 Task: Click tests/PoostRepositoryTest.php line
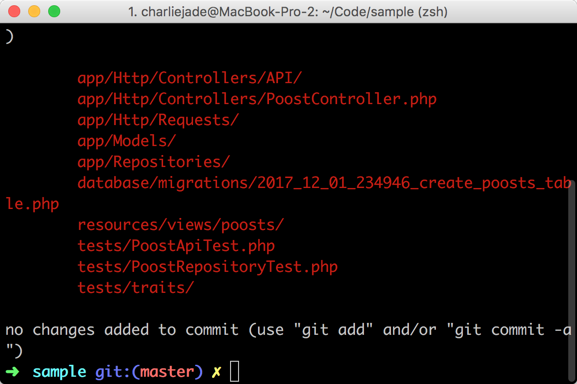click(208, 267)
